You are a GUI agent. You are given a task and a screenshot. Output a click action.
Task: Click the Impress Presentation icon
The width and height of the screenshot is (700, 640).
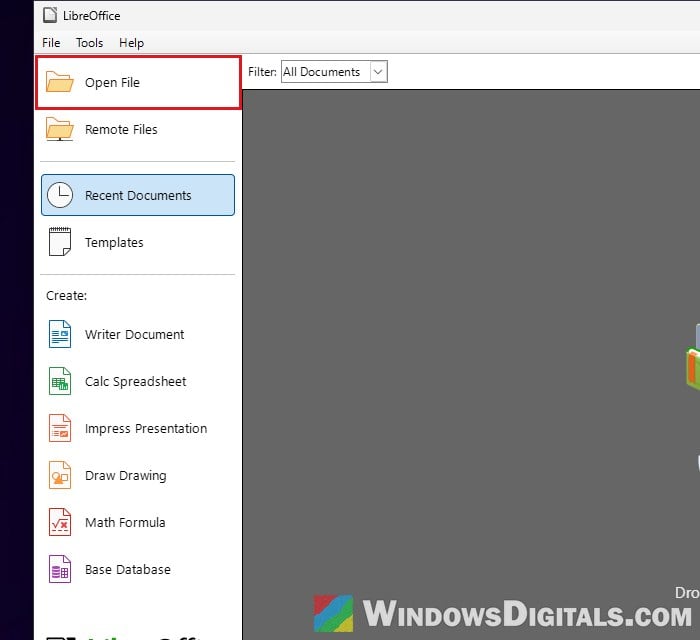(x=60, y=428)
